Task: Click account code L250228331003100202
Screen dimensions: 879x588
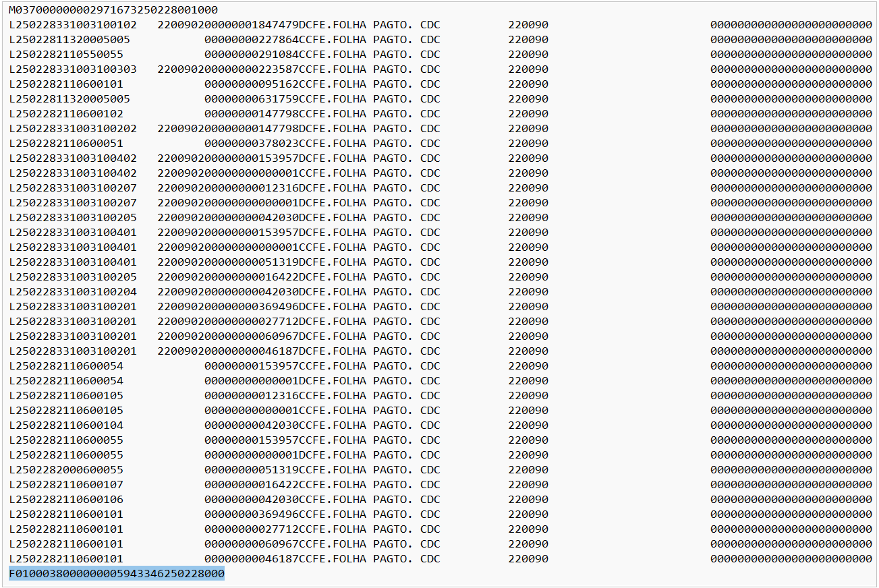Action: coord(73,129)
